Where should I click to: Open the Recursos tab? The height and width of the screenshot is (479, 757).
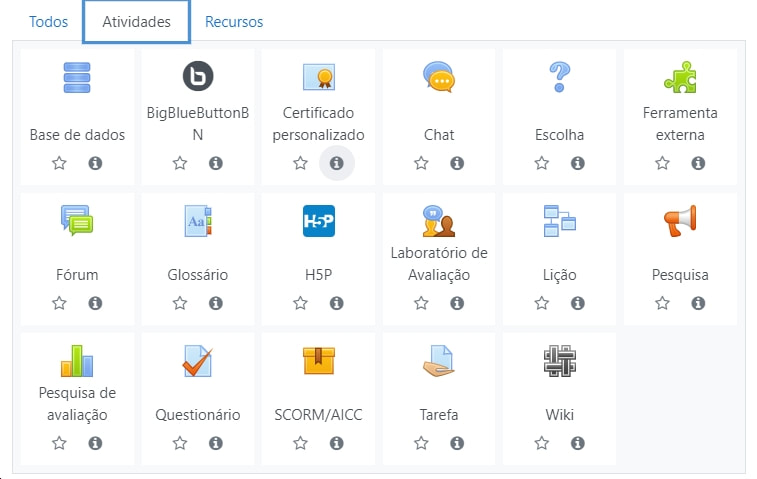[x=234, y=21]
